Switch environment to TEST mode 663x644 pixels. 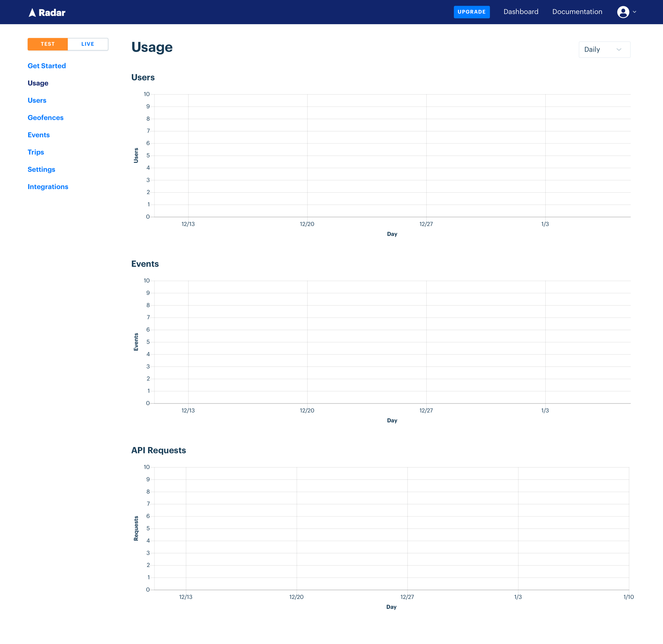pyautogui.click(x=48, y=44)
